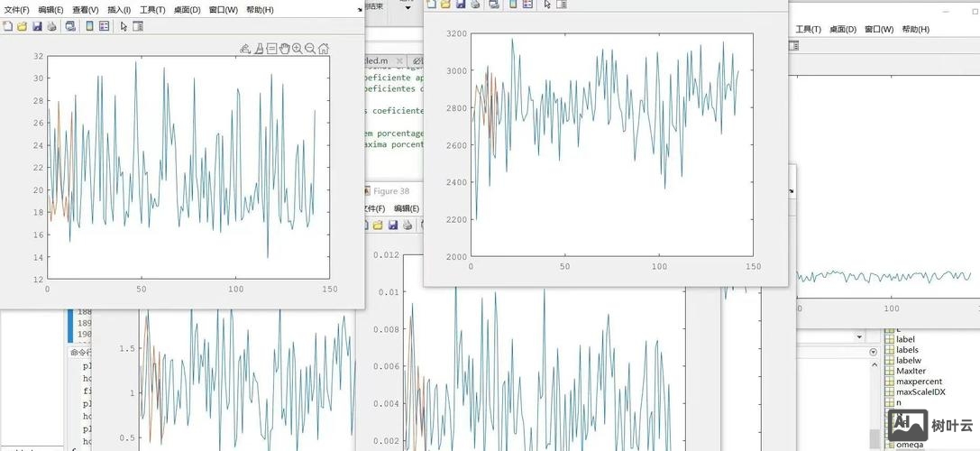The width and height of the screenshot is (980, 451).
Task: Select the MaxIter variable in workspace
Action: tap(911, 371)
